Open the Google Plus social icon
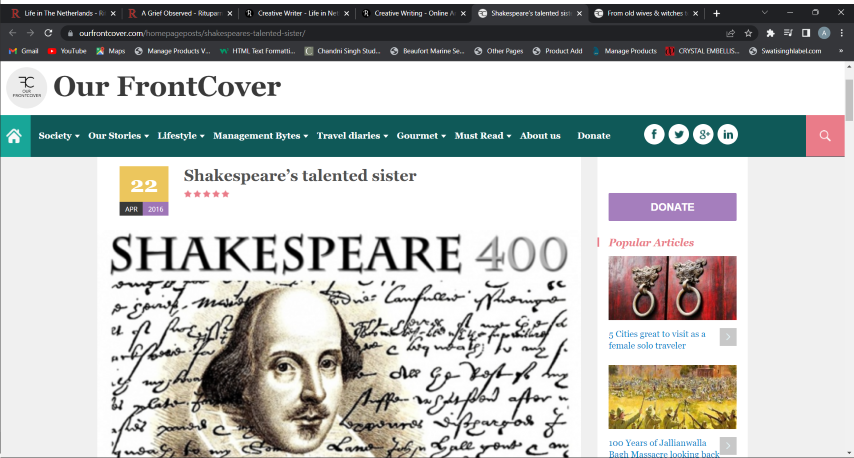Screen dimensions: 854x458 point(703,135)
